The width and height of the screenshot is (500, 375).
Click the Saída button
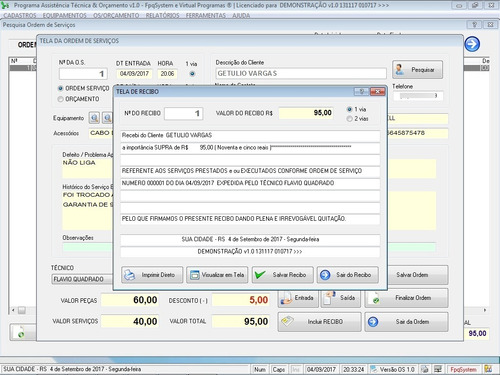click(x=341, y=298)
